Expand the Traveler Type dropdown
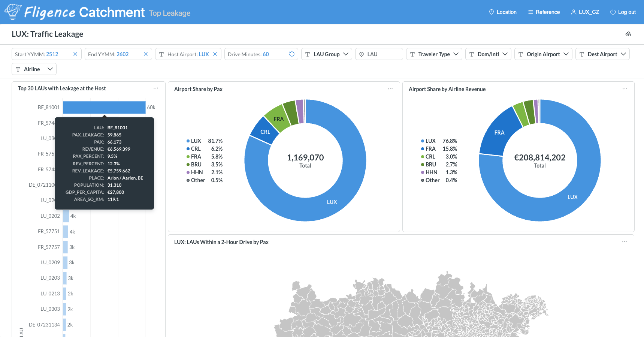The width and height of the screenshot is (644, 337). point(434,54)
